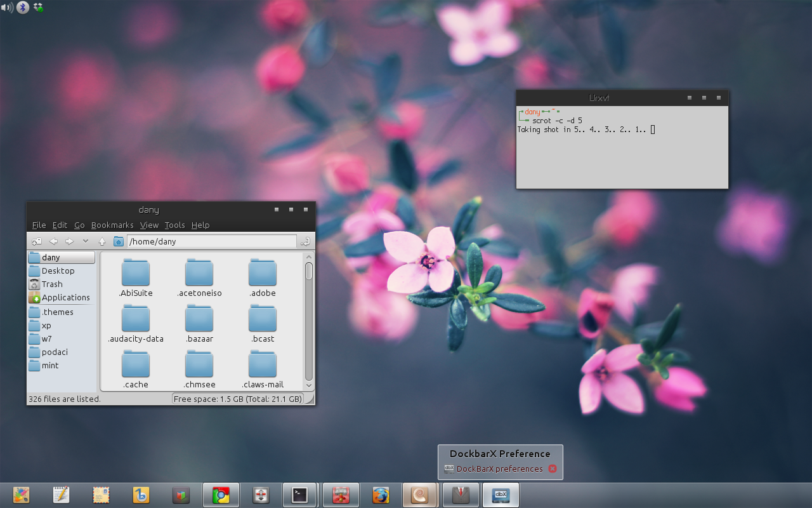Open Trash in the side pane
Screen dimensions: 812x508
click(62, 284)
